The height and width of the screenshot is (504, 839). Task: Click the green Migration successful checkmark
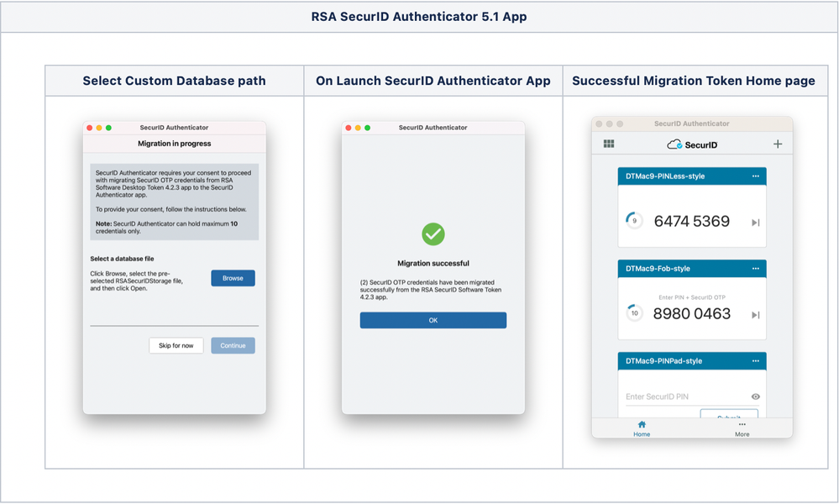[x=433, y=235]
